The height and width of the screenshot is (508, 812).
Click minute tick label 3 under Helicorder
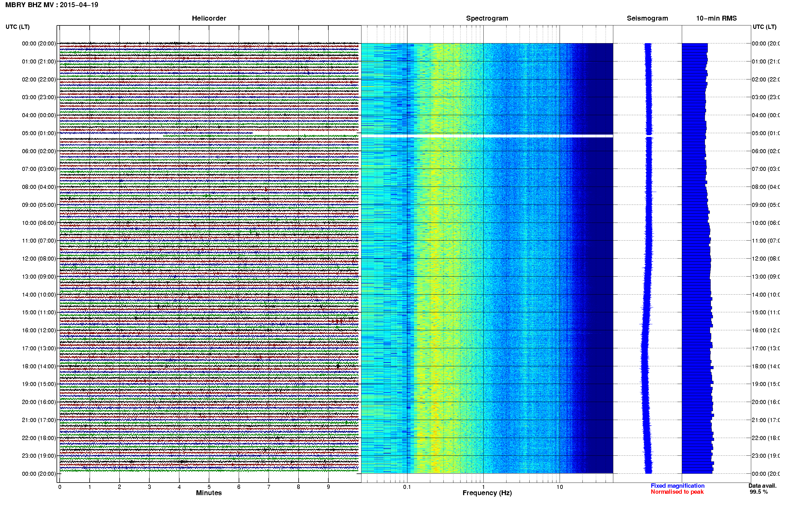click(x=149, y=487)
